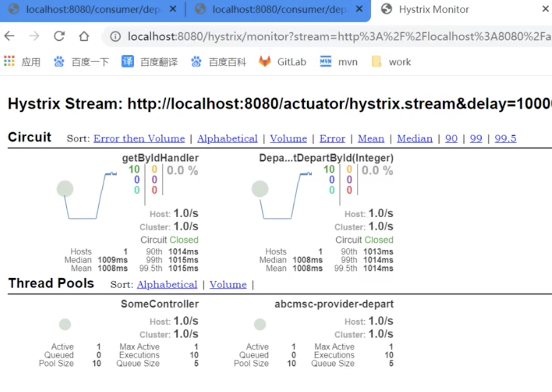Click the browser back arrow
Image resolution: width=552 pixels, height=392 pixels.
pos(9,36)
